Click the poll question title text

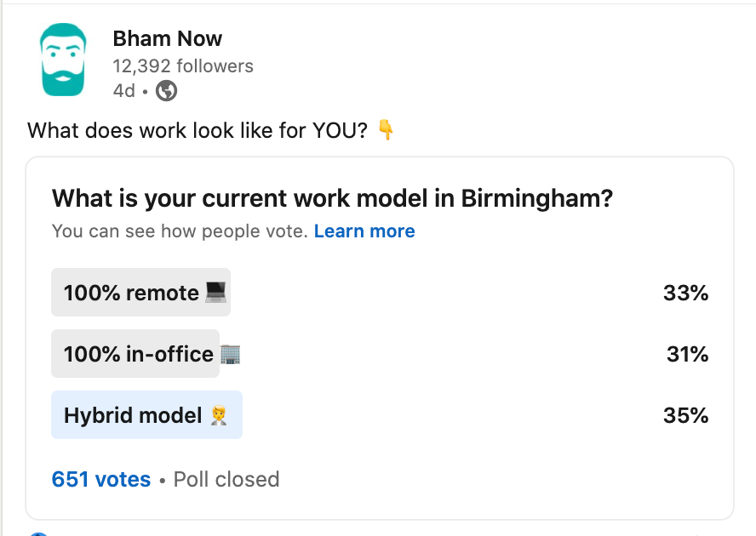[x=333, y=197]
